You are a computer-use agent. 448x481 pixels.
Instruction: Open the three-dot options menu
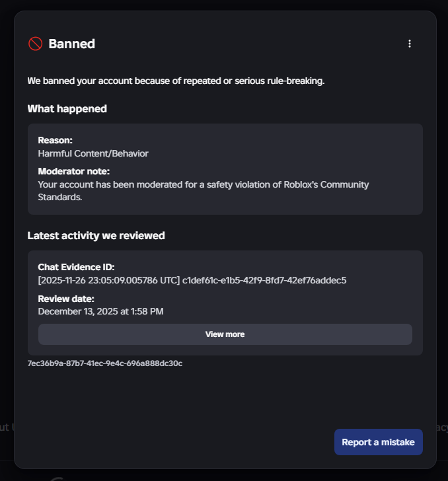click(409, 44)
